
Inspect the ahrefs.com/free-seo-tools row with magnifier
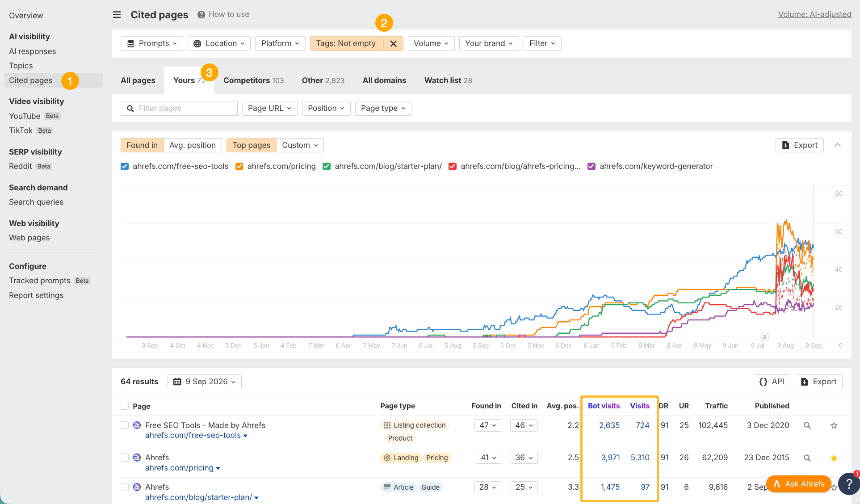click(x=807, y=425)
